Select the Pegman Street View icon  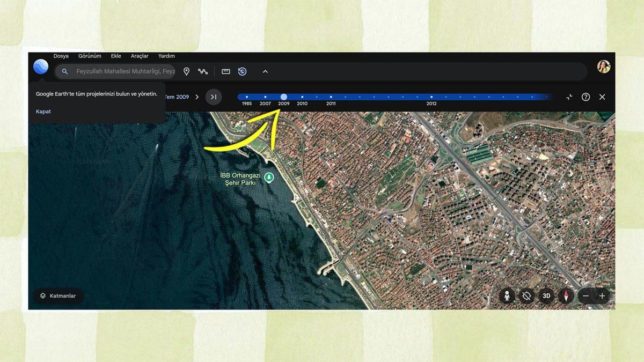click(x=507, y=295)
